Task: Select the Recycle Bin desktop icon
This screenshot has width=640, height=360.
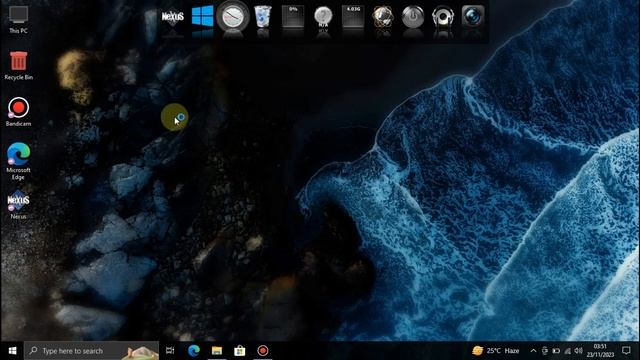Action: (x=18, y=66)
